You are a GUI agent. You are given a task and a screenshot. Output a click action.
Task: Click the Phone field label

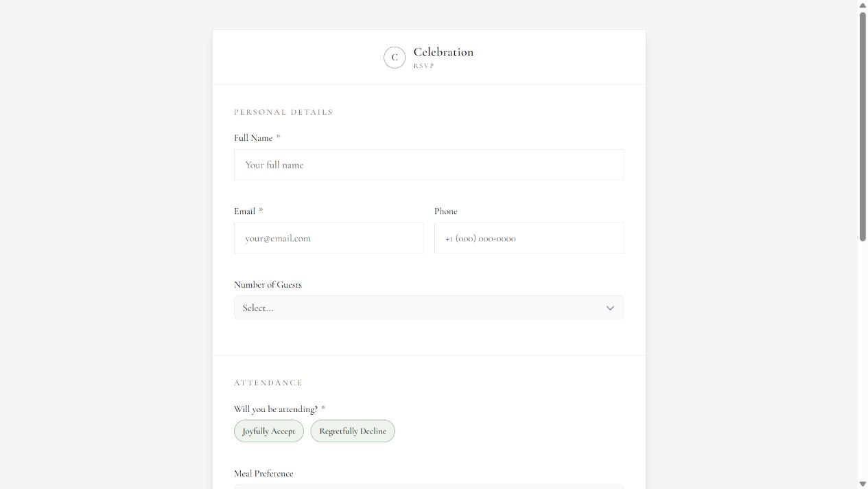tap(446, 212)
